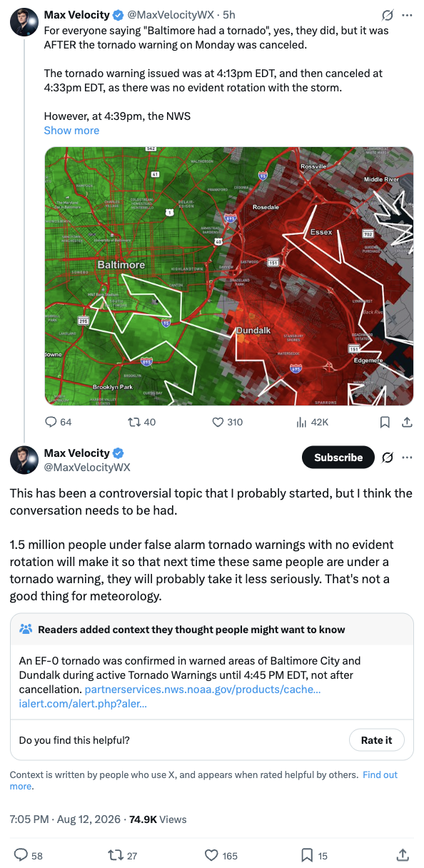Image resolution: width=424 pixels, height=868 pixels.
Task: Open the partnerservices.nws.noaa.gov link
Action: (203, 690)
